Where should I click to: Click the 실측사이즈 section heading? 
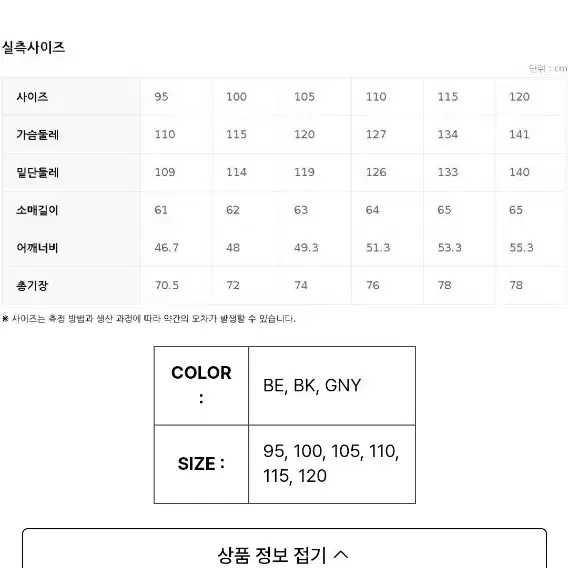coord(33,47)
